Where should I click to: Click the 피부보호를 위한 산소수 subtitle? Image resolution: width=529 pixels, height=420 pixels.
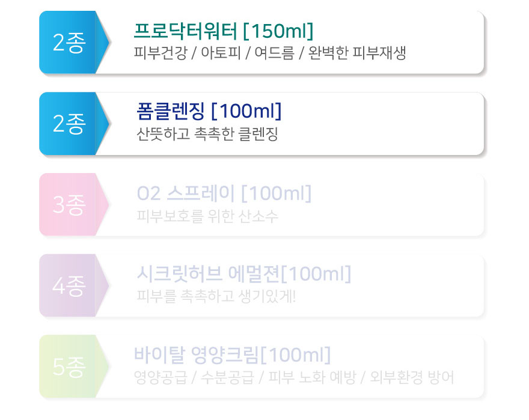pyautogui.click(x=207, y=216)
